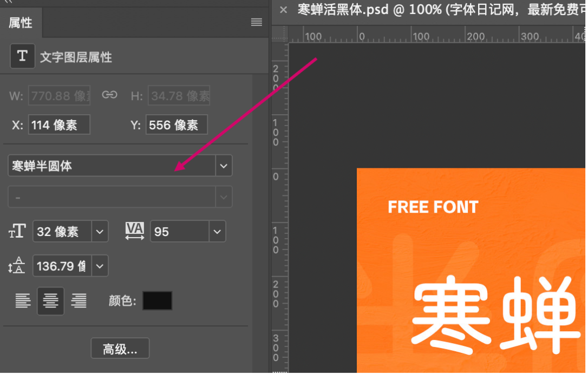
Task: Open the text color swatch
Action: click(158, 300)
